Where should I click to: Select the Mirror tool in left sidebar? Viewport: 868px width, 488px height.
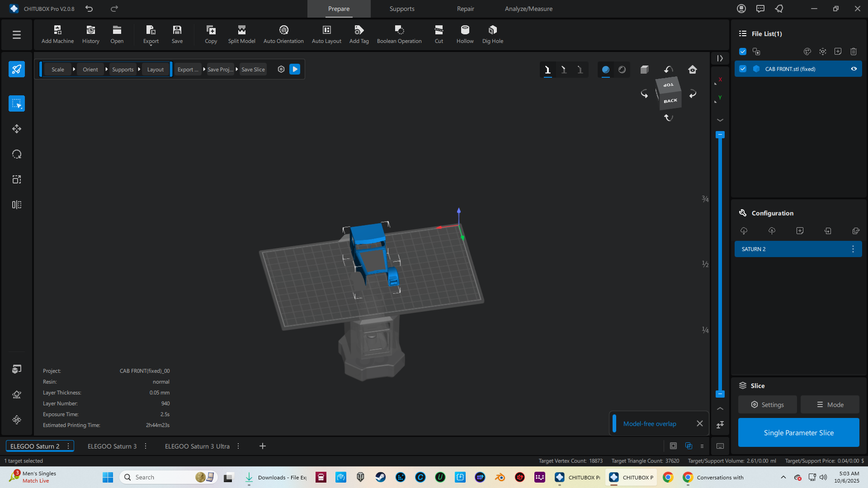pos(17,205)
